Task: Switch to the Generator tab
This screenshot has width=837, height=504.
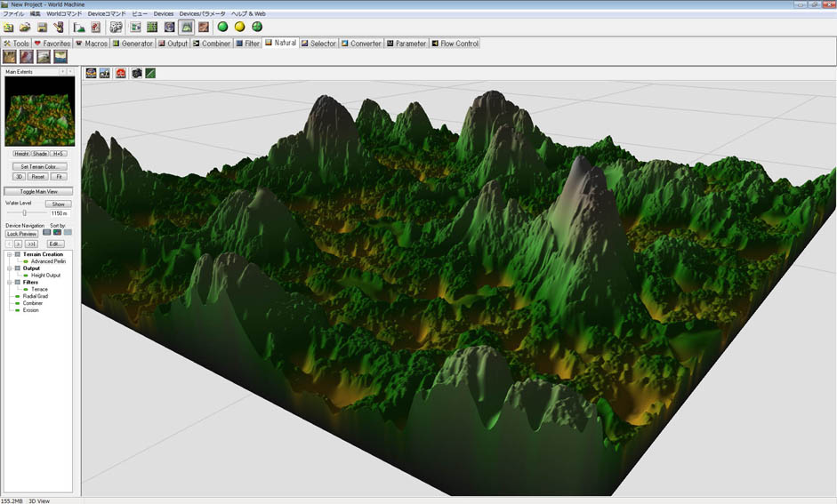Action: coord(133,43)
